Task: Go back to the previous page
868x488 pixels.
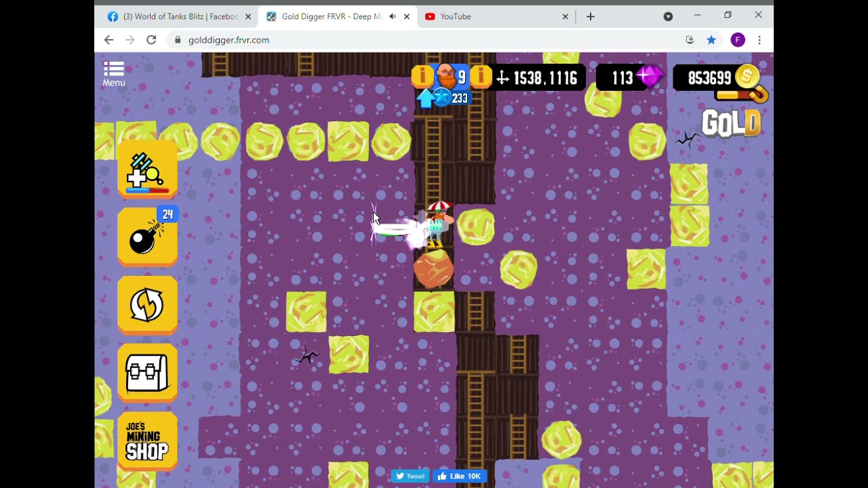Action: 108,40
